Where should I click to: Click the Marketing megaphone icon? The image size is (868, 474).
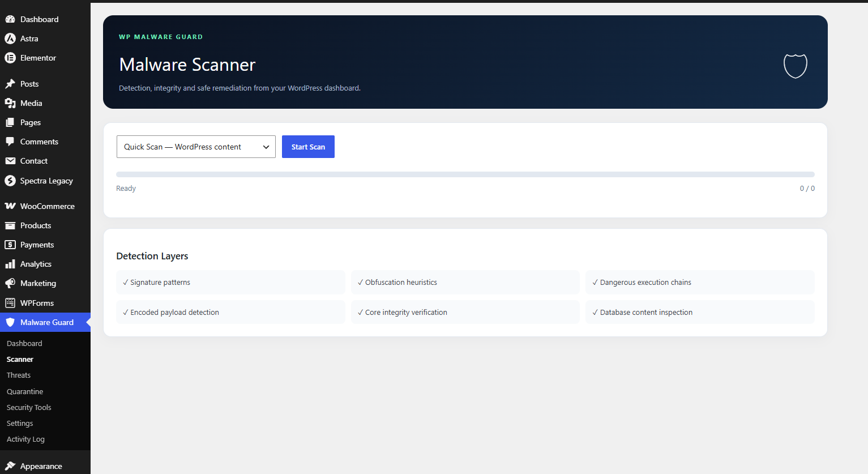(x=10, y=283)
